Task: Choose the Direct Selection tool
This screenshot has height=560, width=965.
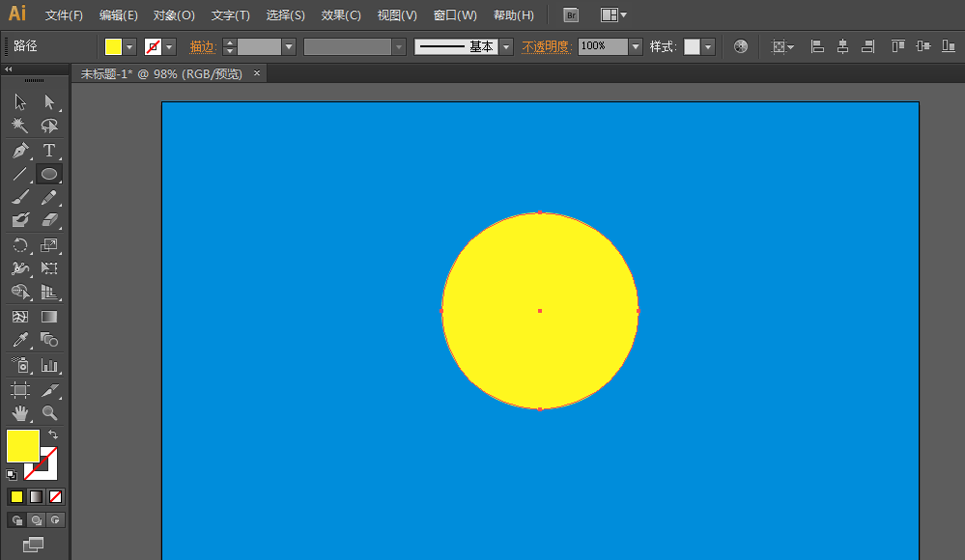Action: (49, 102)
